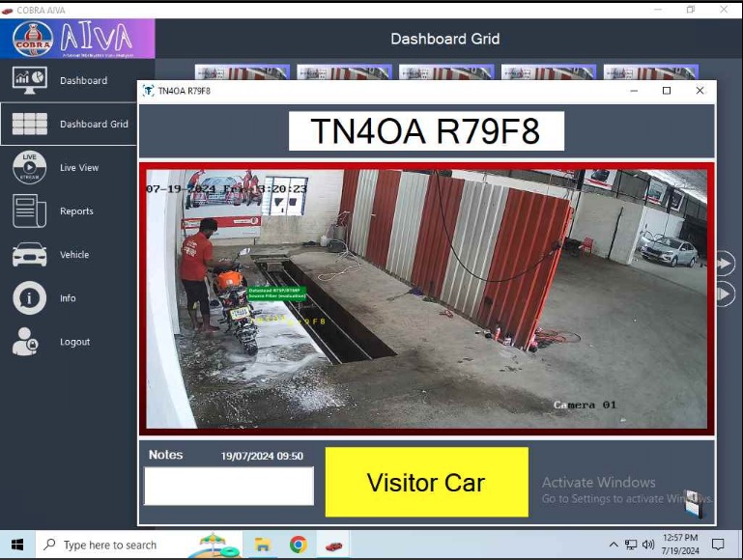
Task: Click the Logout user icon
Action: pos(26,342)
